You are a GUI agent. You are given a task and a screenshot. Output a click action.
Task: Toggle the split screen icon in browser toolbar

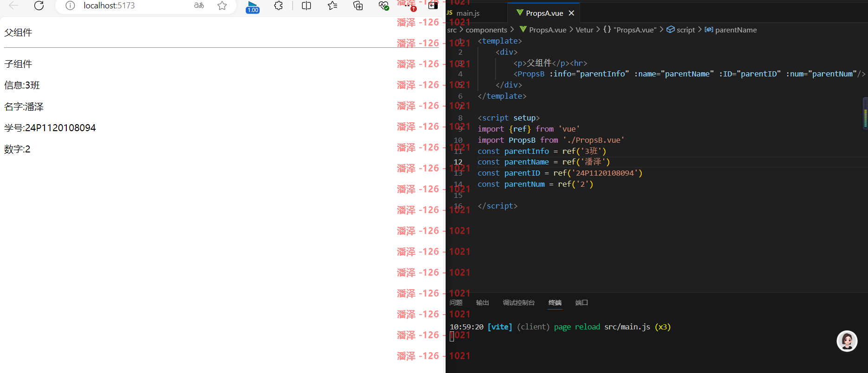click(x=306, y=6)
